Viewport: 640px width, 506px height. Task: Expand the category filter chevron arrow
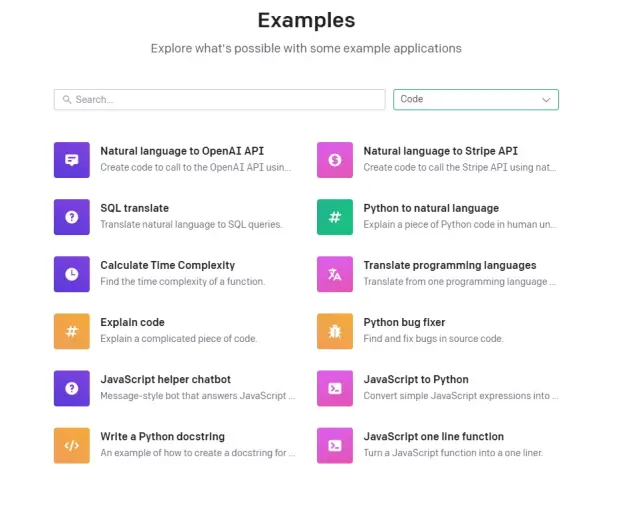(546, 100)
